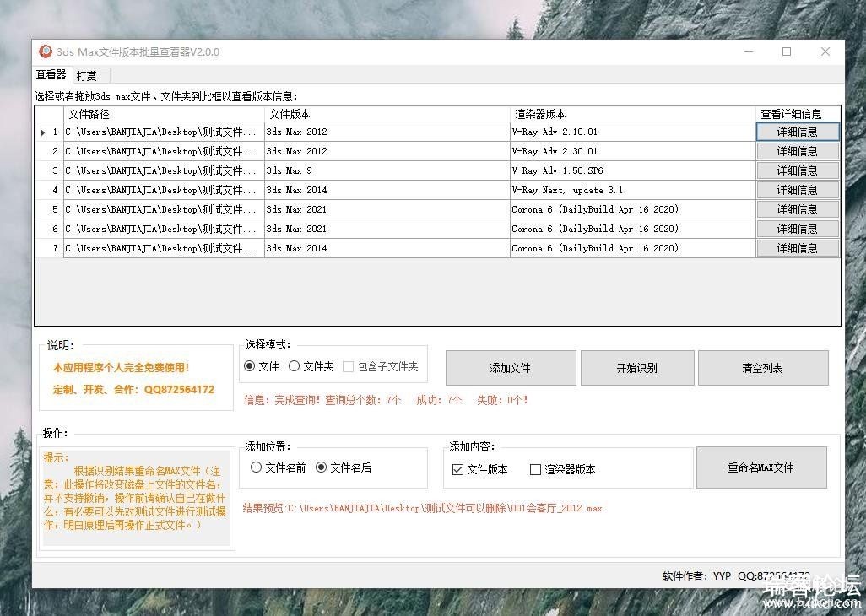Switch to the 查看器 tab
This screenshot has height=616, width=866.
(51, 74)
